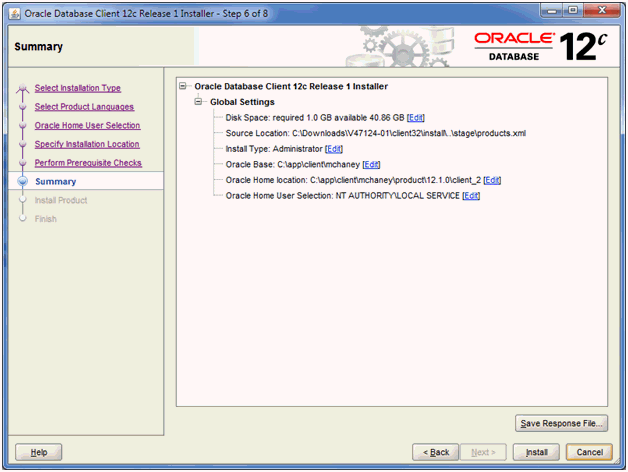Click Edit link next to Oracle Home location

[492, 180]
